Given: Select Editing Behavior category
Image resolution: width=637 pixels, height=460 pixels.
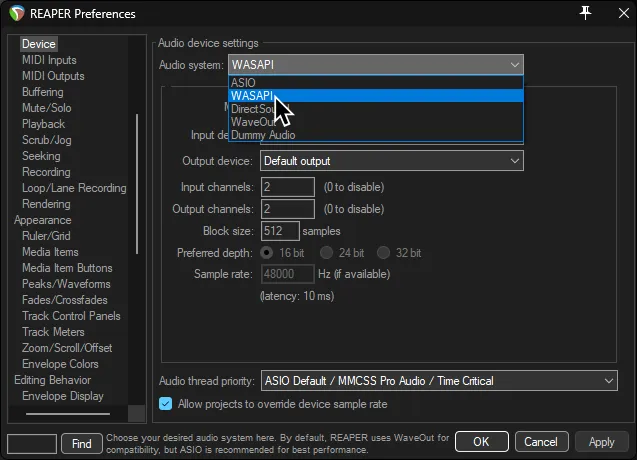Looking at the screenshot, I should (52, 380).
